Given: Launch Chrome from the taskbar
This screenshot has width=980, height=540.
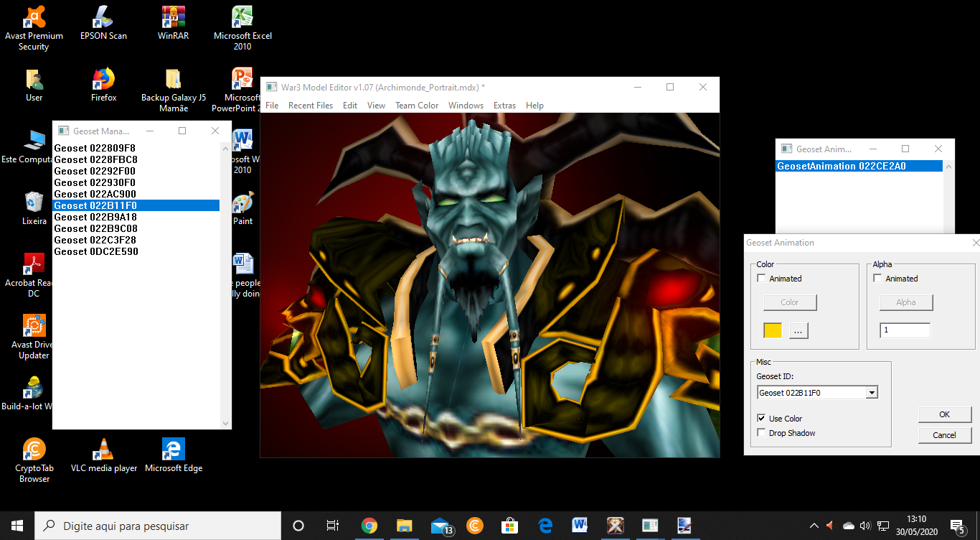Looking at the screenshot, I should (x=369, y=526).
